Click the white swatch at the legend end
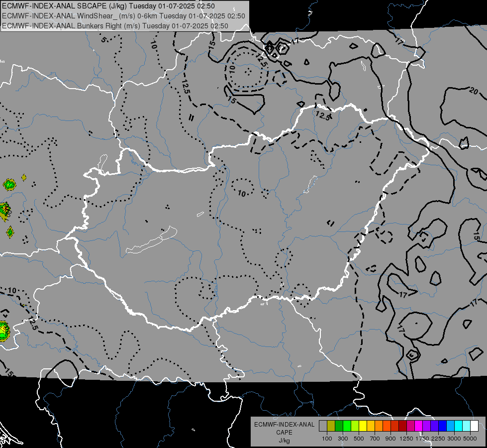487x448 pixels. click(x=475, y=426)
